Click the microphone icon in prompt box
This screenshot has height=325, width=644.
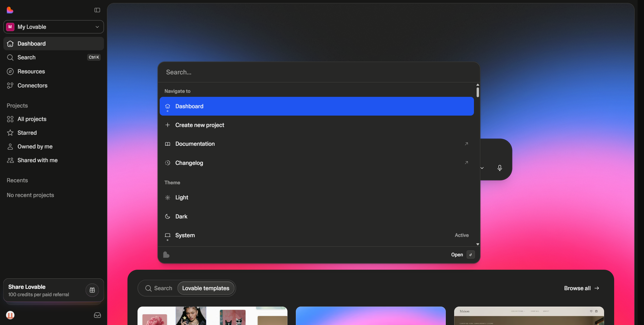coord(499,168)
